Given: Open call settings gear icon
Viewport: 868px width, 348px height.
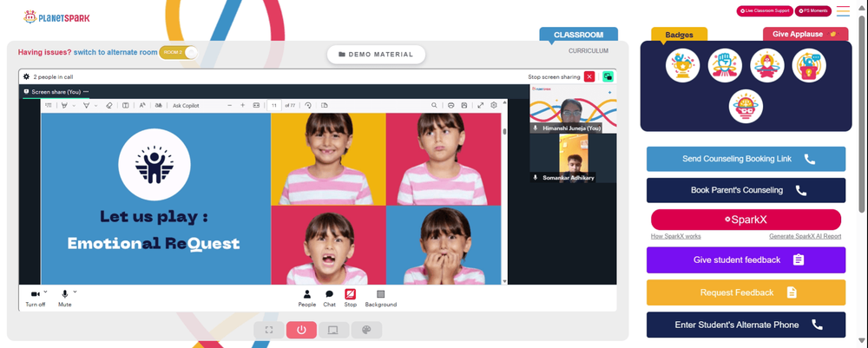Looking at the screenshot, I should tap(26, 77).
